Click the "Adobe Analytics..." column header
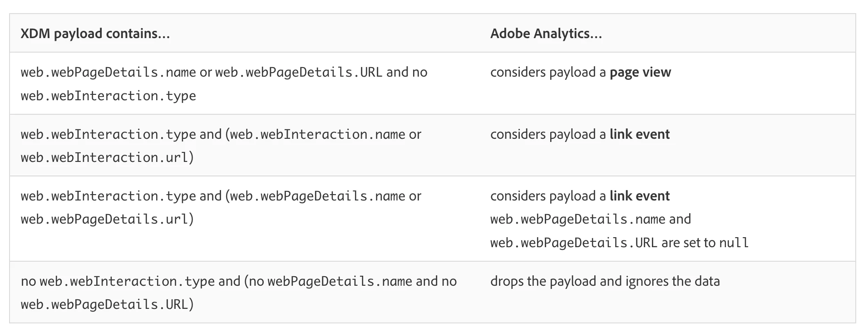Image resolution: width=868 pixels, height=332 pixels. (x=546, y=34)
